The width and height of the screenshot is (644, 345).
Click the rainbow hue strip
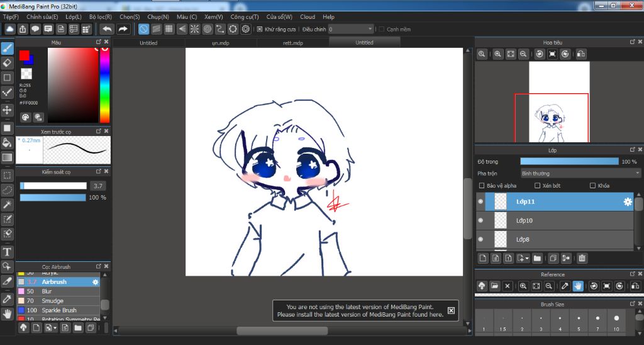(x=105, y=86)
